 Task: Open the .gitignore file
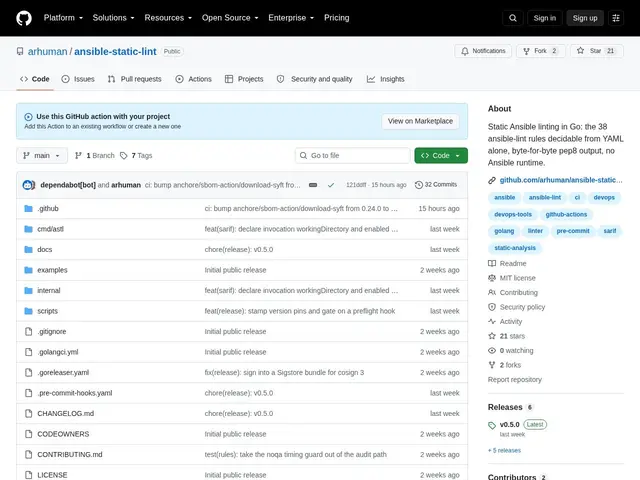point(51,331)
